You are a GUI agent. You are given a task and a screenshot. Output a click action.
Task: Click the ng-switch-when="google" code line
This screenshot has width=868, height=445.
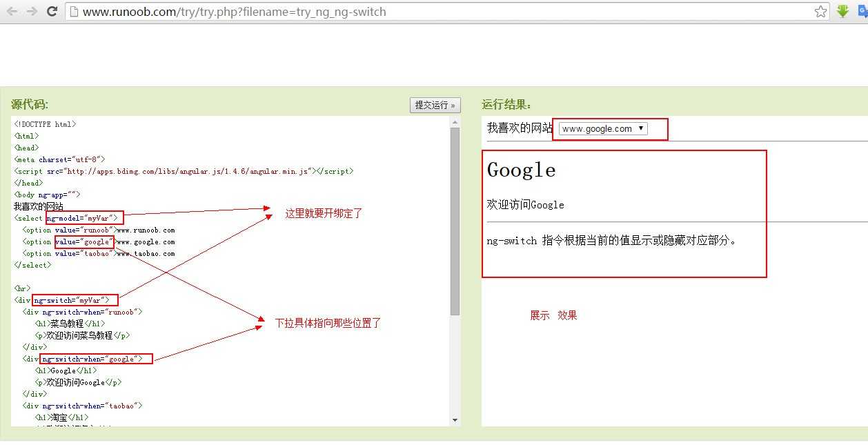82,359
